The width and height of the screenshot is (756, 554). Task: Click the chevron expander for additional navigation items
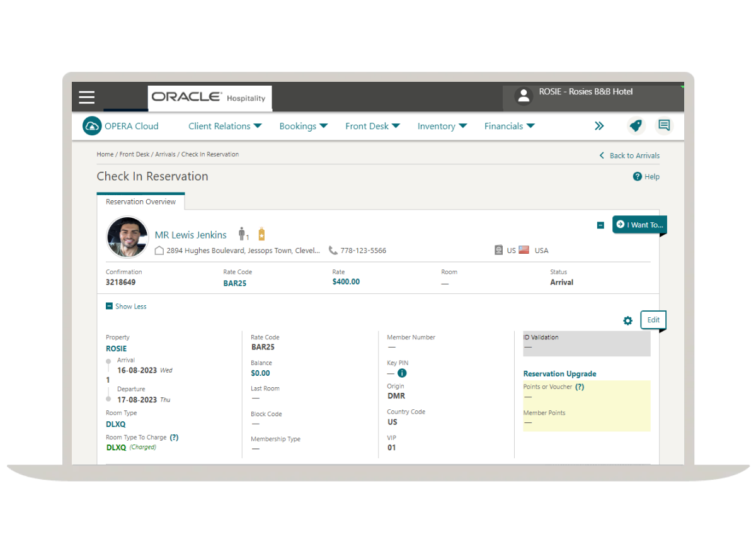(x=599, y=126)
